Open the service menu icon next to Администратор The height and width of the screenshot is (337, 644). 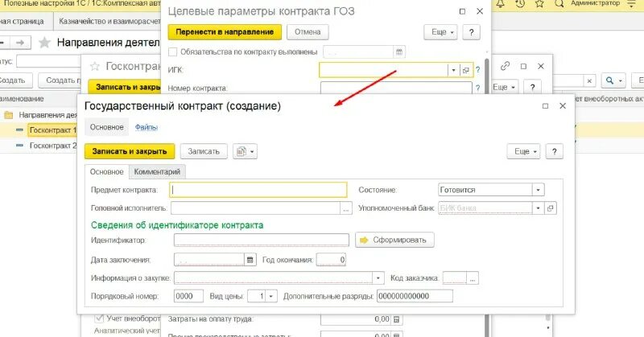click(x=633, y=4)
